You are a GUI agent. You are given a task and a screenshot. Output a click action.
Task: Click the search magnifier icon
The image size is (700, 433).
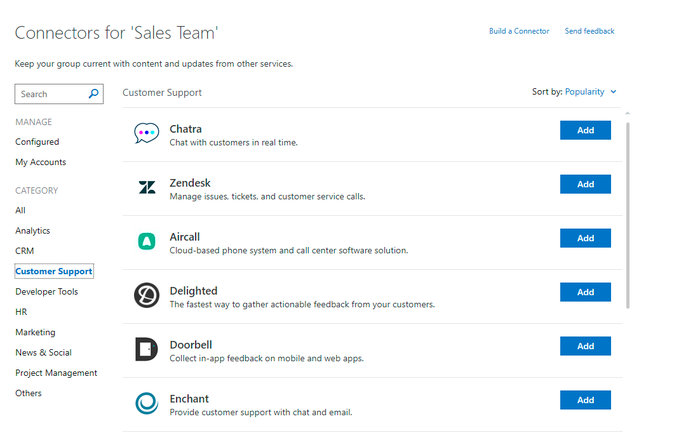[x=93, y=94]
